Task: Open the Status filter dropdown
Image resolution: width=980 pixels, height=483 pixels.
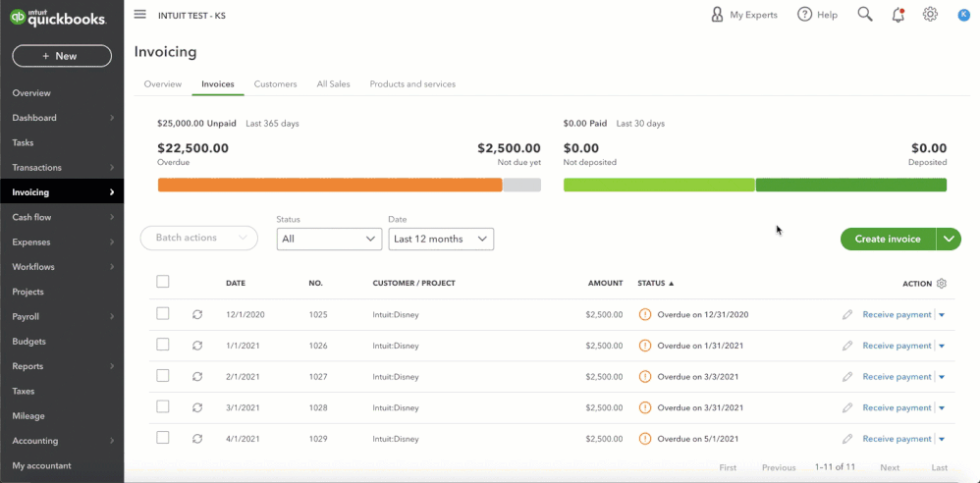Action: pos(329,239)
